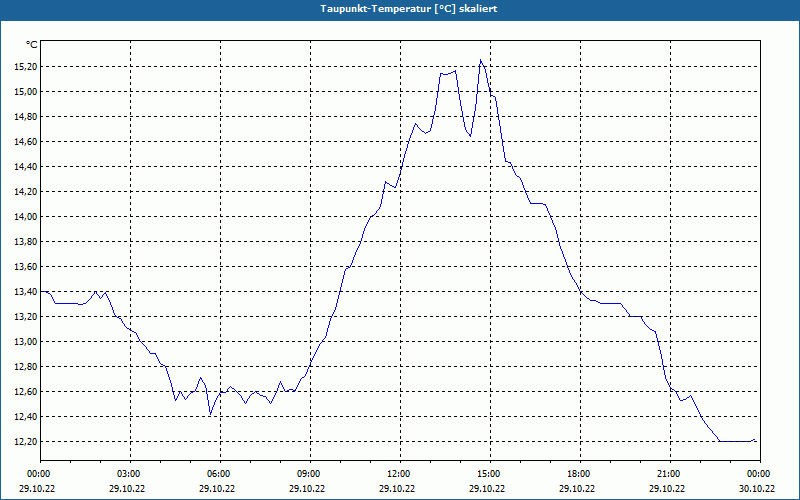Select the 13,40 y-axis value
800x500 pixels.
[26, 292]
